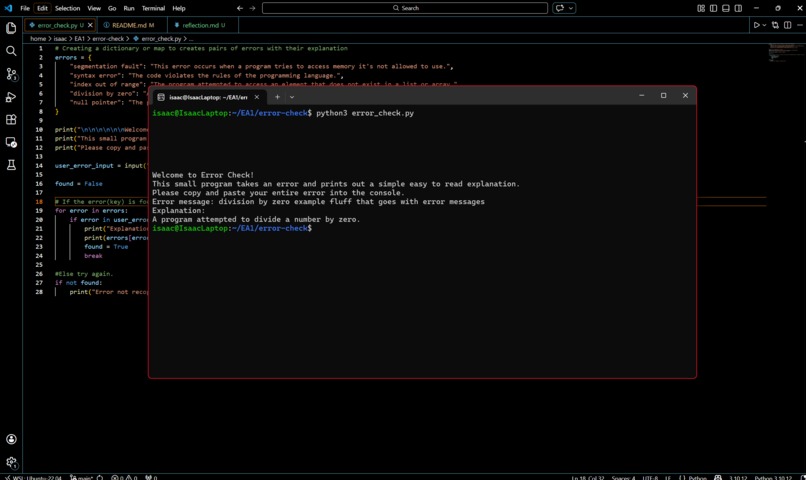
Task: Click the main branch in the status bar
Action: tap(82, 477)
